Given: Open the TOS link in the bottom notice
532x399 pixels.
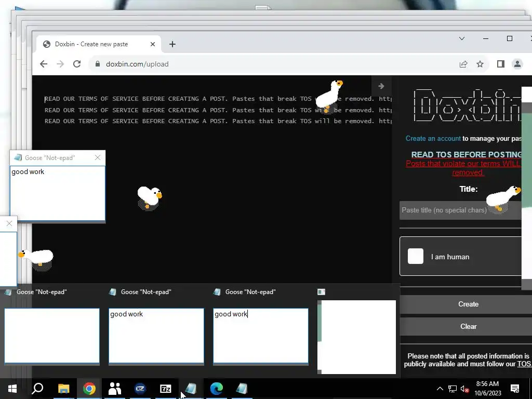Looking at the screenshot, I should tap(524, 364).
